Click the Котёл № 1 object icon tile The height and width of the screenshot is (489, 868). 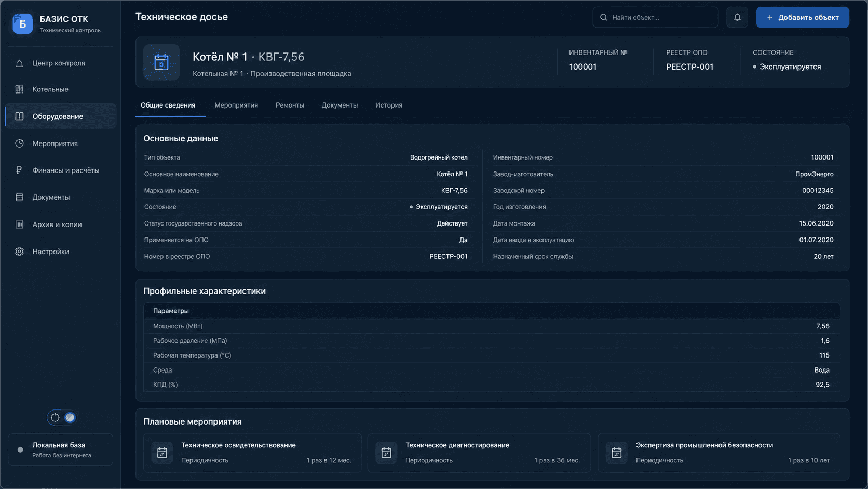pos(161,62)
